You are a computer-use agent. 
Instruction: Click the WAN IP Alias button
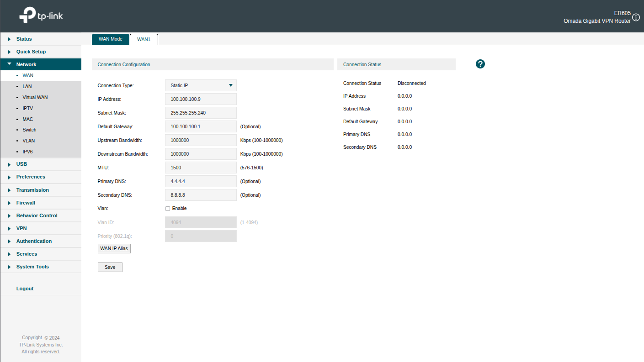[x=114, y=248]
